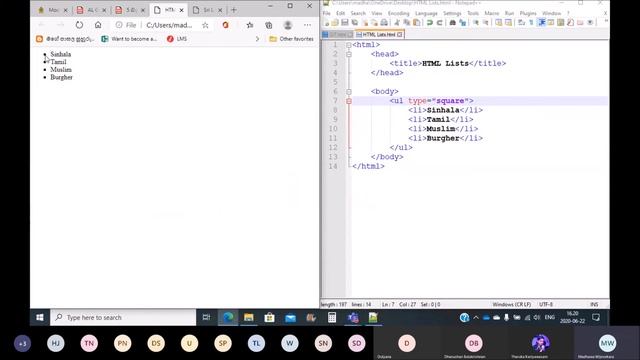Click Find and Replace icon in Notepad++

point(462,23)
